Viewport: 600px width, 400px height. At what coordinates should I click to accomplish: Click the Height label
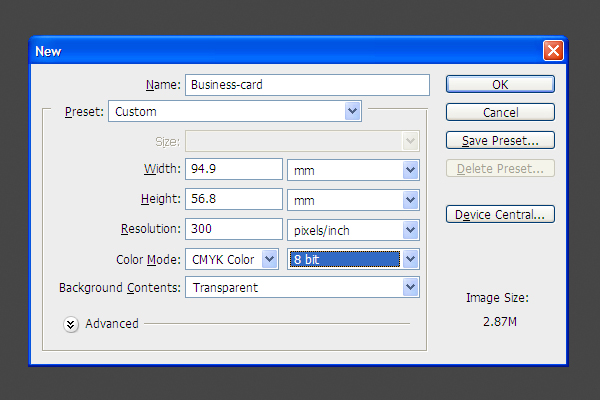tap(161, 199)
